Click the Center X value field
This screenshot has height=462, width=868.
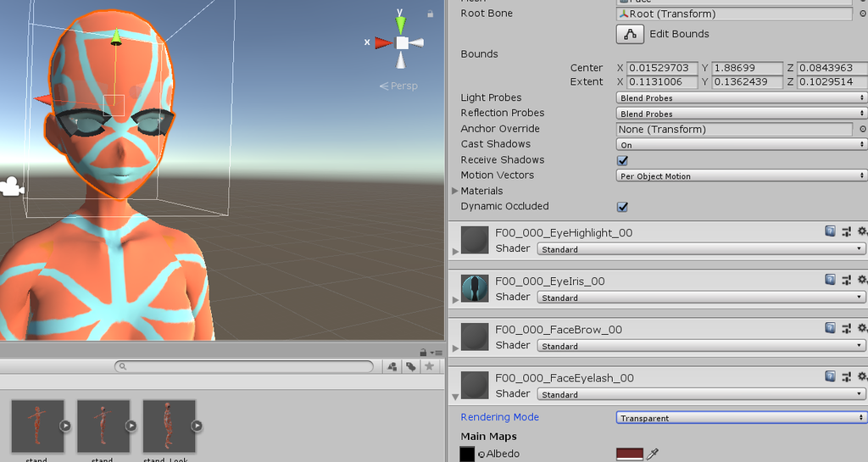[662, 68]
